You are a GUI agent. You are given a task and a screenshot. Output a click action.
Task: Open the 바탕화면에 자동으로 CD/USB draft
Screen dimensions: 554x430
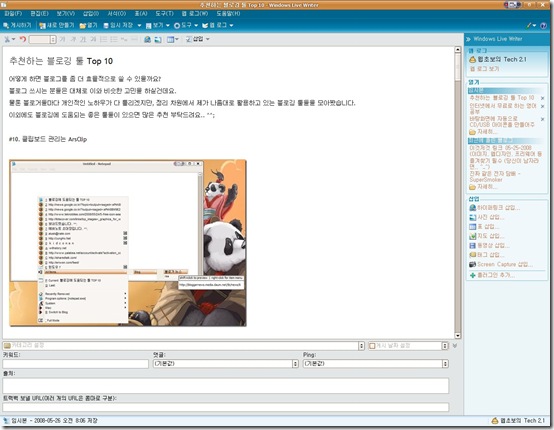pyautogui.click(x=502, y=122)
